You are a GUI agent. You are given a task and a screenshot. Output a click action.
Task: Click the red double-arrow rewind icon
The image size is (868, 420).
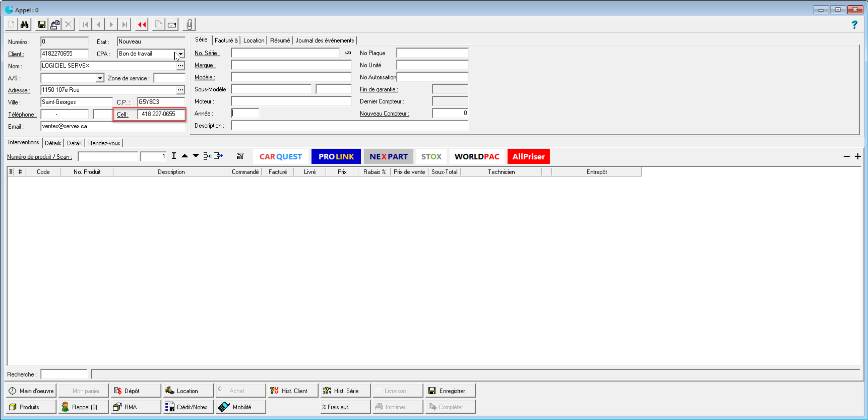click(x=142, y=25)
